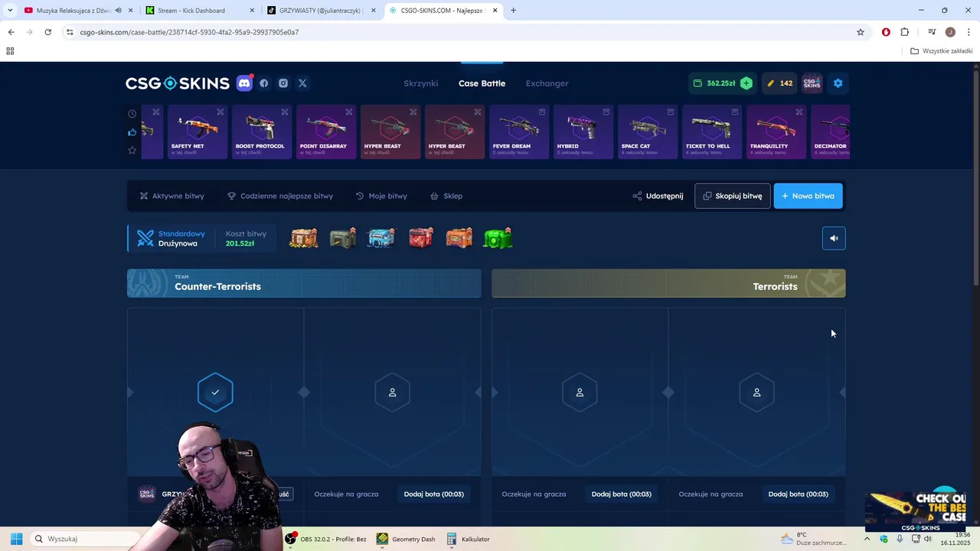Mute battle sound with speaker button

[834, 238]
